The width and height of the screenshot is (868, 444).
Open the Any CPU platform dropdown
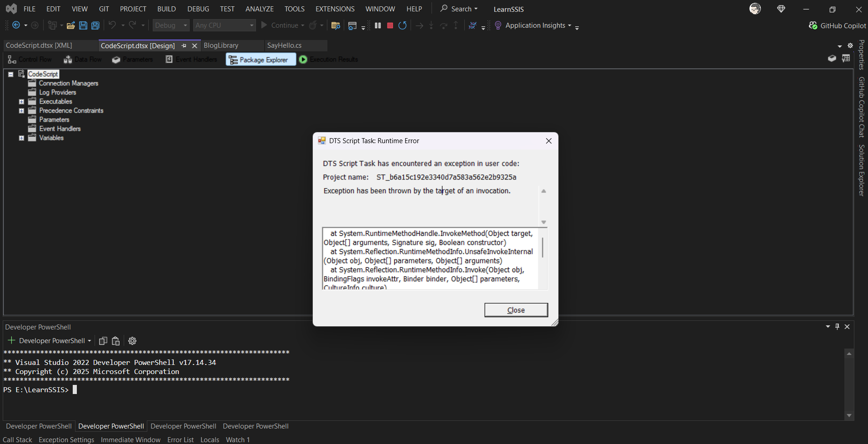(x=224, y=25)
